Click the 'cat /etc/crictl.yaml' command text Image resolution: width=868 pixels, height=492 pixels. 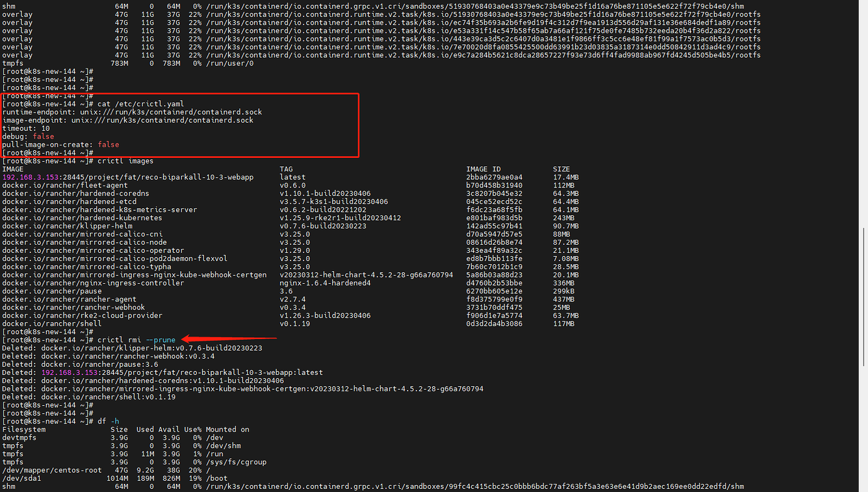pyautogui.click(x=140, y=104)
